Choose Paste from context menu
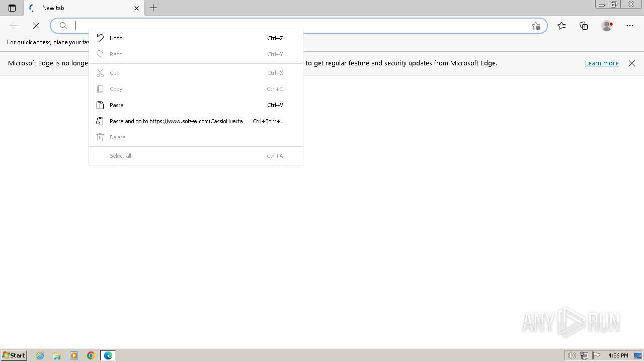This screenshot has height=362, width=644. coord(196,105)
